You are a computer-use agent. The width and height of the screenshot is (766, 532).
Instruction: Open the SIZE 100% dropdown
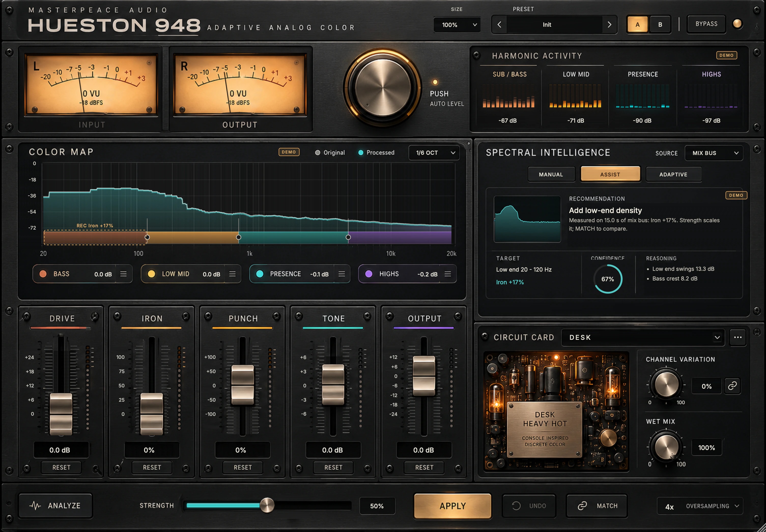(457, 25)
